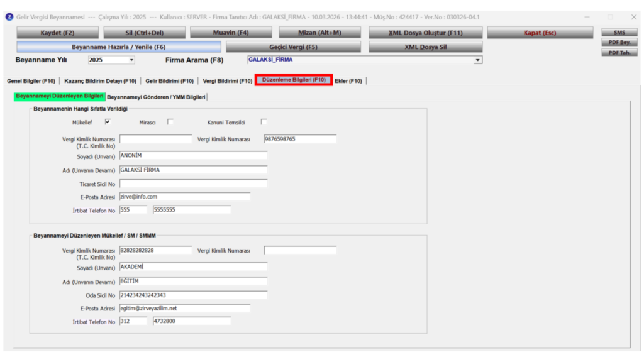Click Vergi Kimlik Numarası field with 9876598765
Screen dimensions: 644x362
click(x=300, y=139)
